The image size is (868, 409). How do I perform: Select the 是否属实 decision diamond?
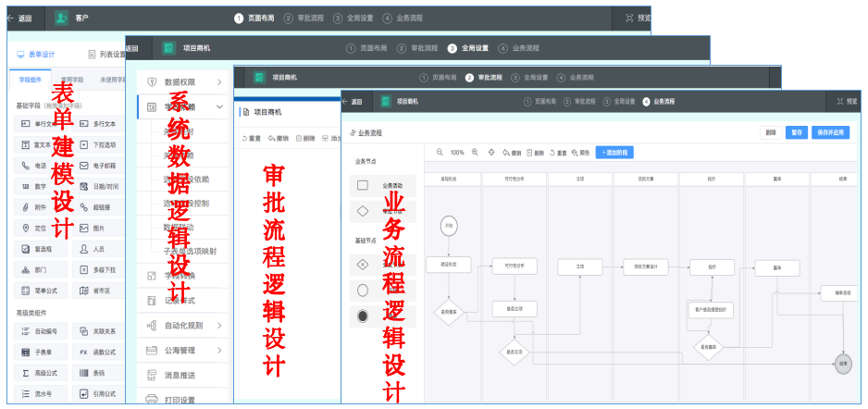click(449, 312)
